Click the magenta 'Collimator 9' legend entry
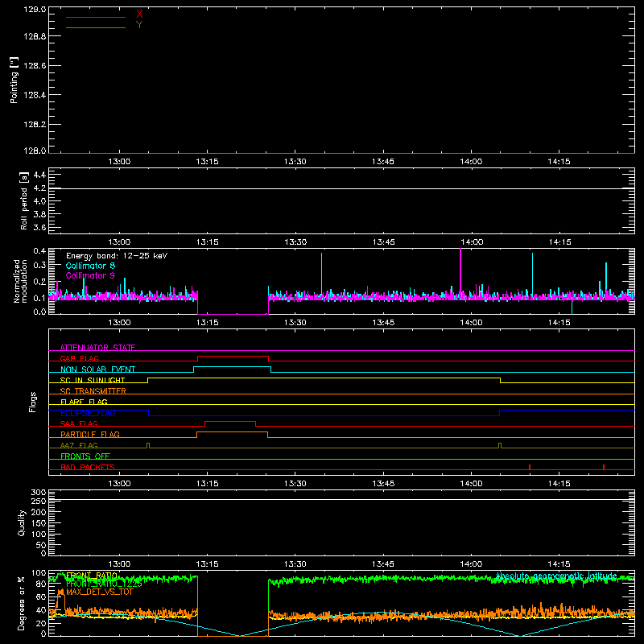The height and width of the screenshot is (644, 644). coord(90,275)
